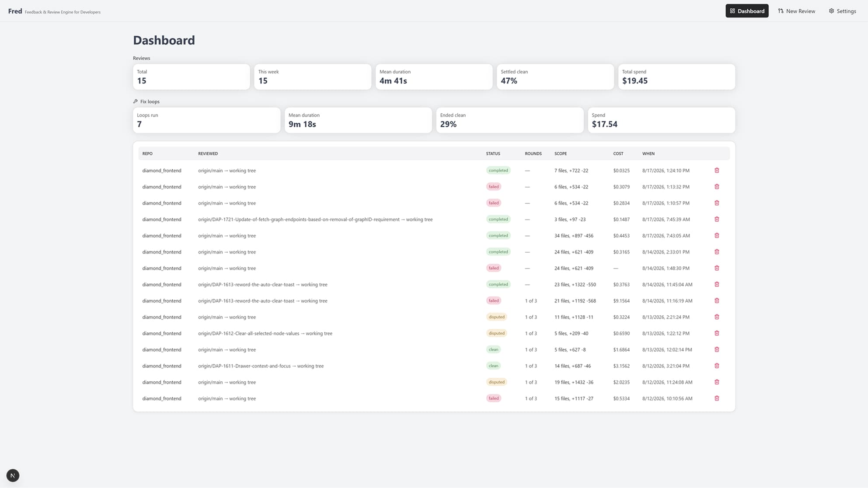Screen dimensions: 868x488
Task: Click the Total reviews card
Action: coord(191,77)
